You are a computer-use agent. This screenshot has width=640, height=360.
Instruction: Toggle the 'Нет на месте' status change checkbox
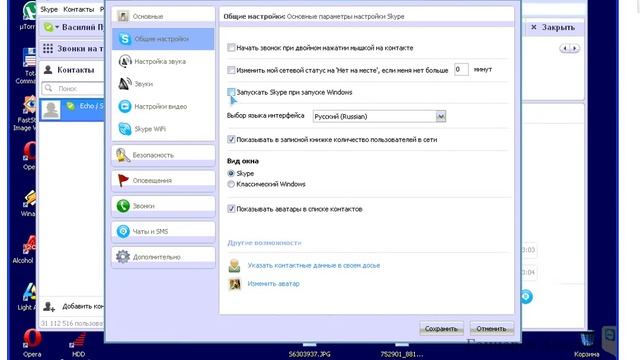(x=231, y=70)
